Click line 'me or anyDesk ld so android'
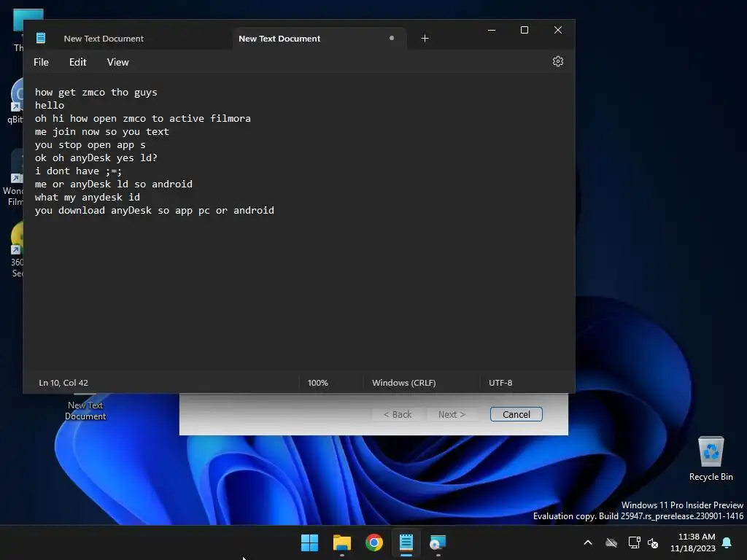This screenshot has width=747, height=560. pyautogui.click(x=113, y=184)
